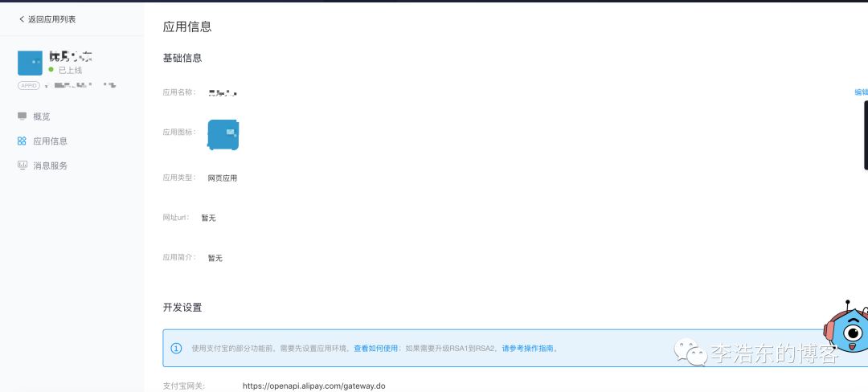868x392 pixels.
Task: Open 消息服务 in the sidebar
Action: click(x=50, y=165)
